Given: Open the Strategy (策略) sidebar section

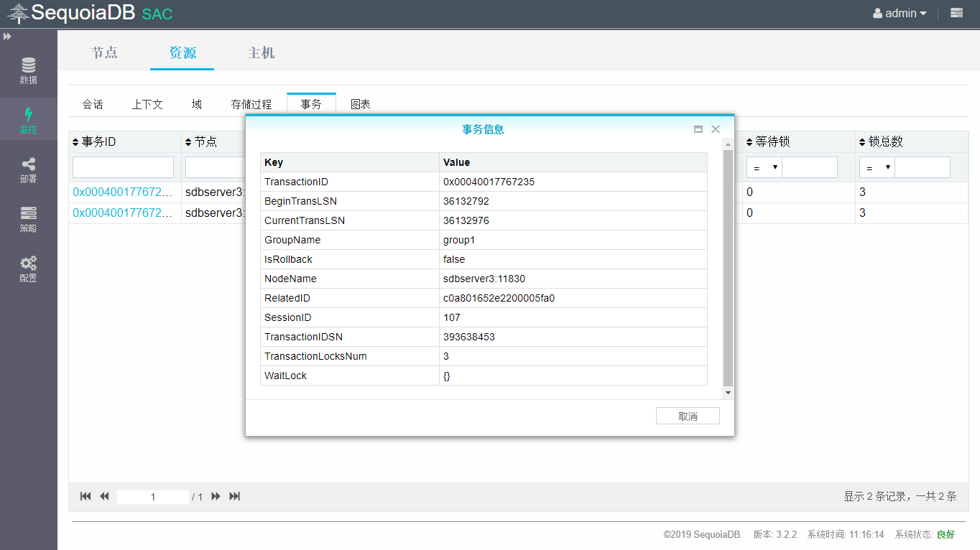Looking at the screenshot, I should (29, 220).
